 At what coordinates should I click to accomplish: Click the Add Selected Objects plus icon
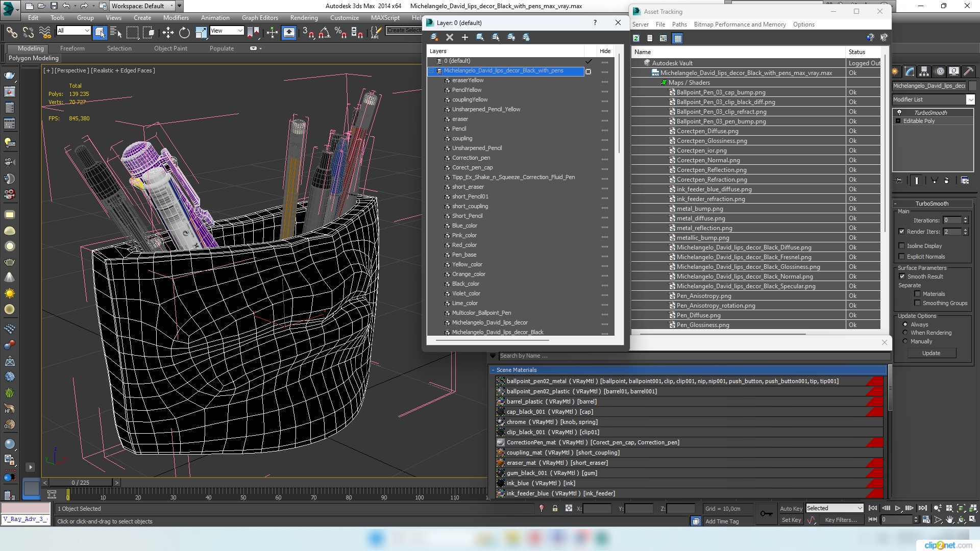click(465, 37)
